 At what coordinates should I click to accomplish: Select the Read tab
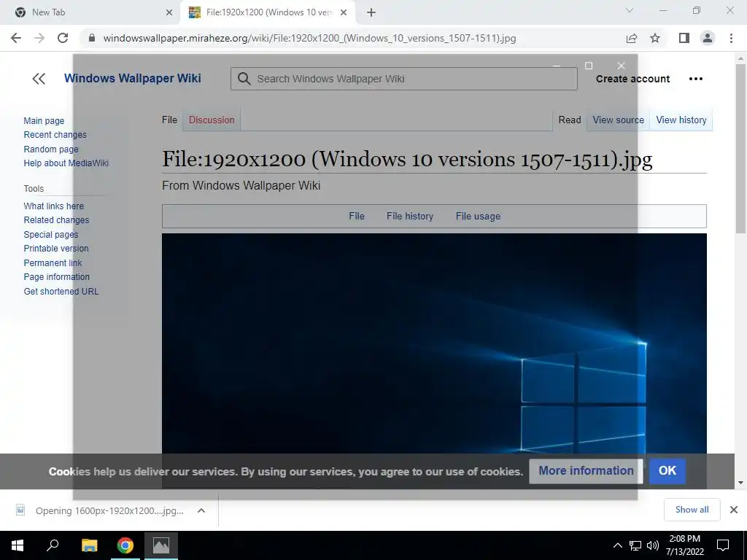tap(570, 120)
